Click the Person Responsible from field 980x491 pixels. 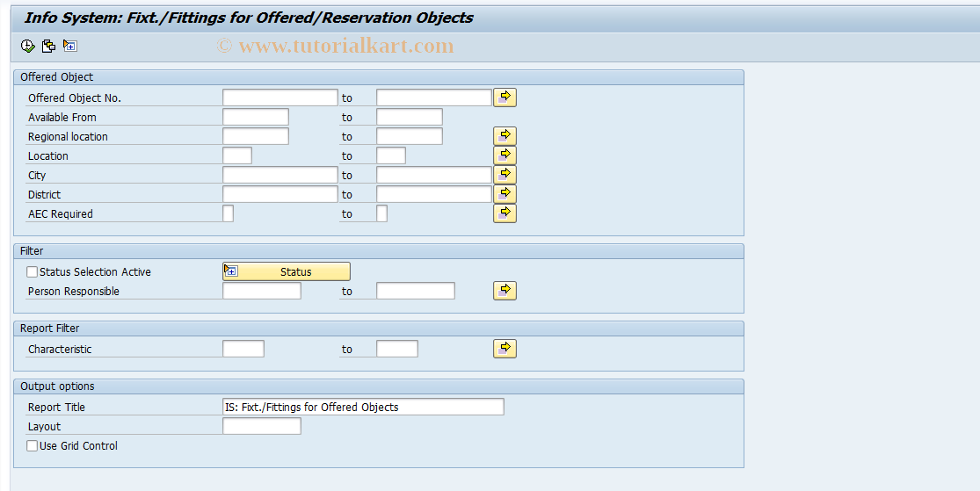click(x=262, y=291)
